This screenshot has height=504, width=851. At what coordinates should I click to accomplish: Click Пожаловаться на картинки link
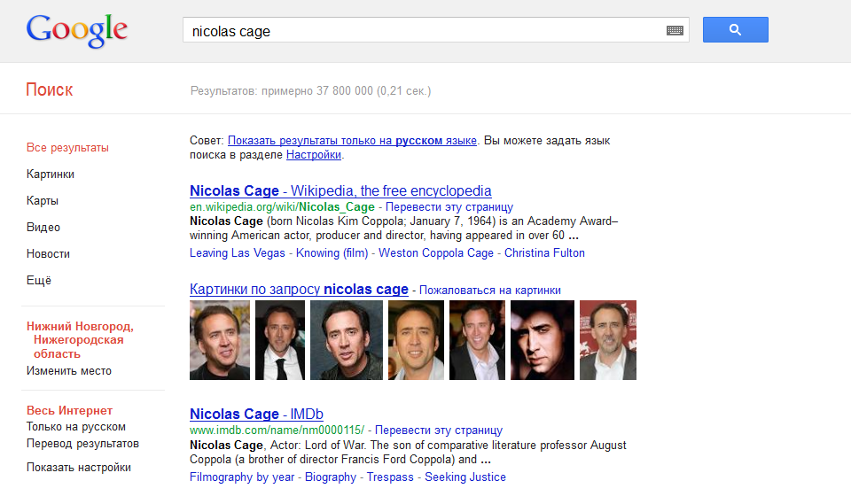pyautogui.click(x=490, y=291)
